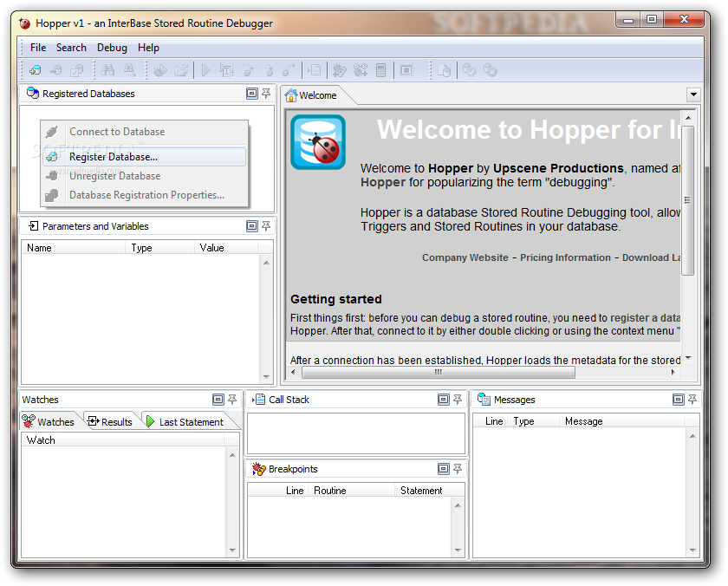Toggle the Call Stack panel pin
The width and height of the screenshot is (728, 586).
click(458, 400)
